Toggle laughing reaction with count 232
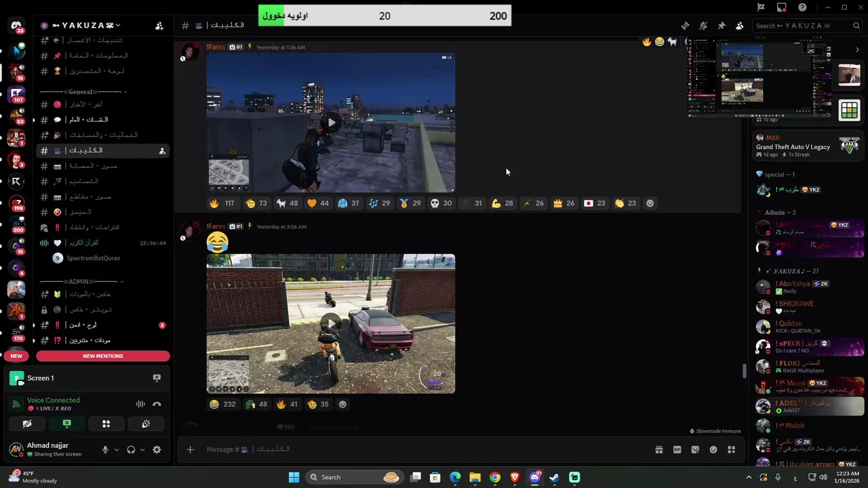868x488 pixels. coord(223,404)
